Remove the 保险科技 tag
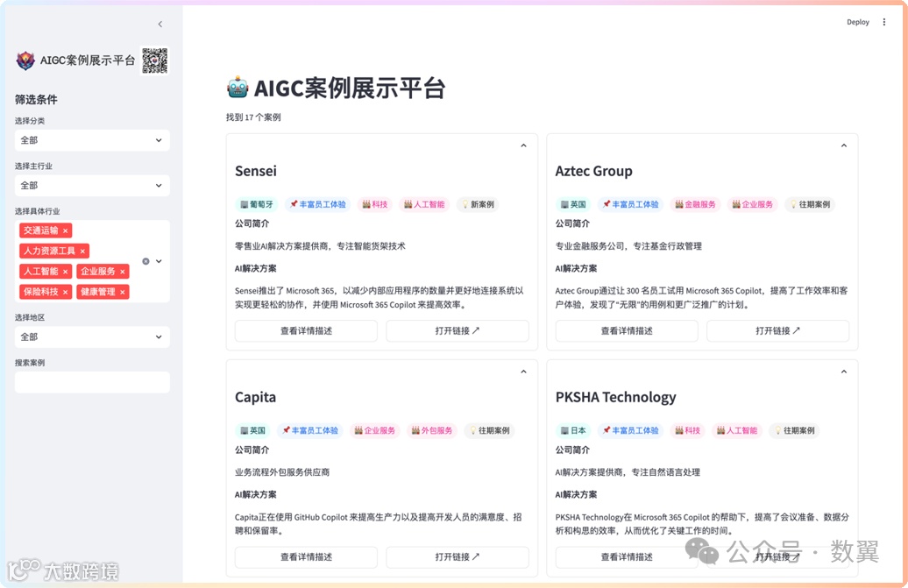This screenshot has width=908, height=588. 66,292
